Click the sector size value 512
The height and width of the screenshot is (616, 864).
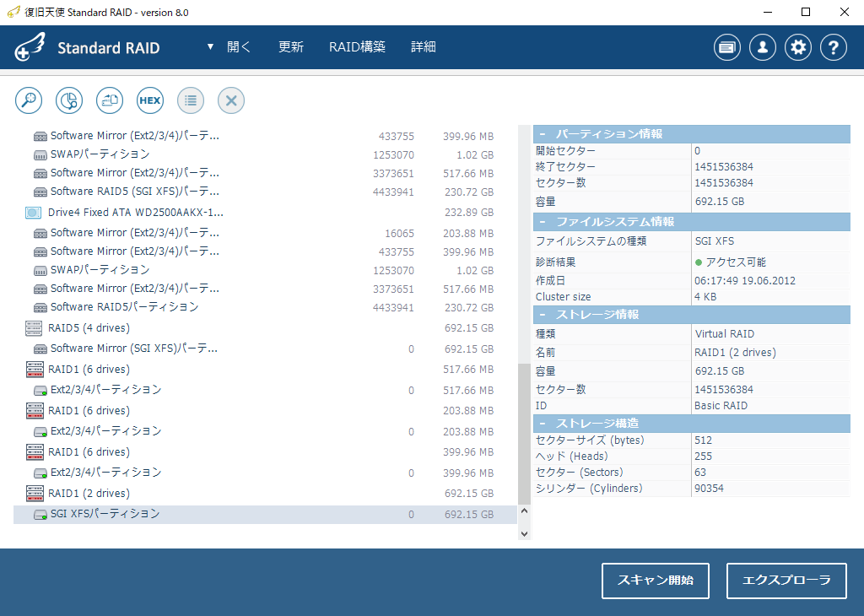703,440
